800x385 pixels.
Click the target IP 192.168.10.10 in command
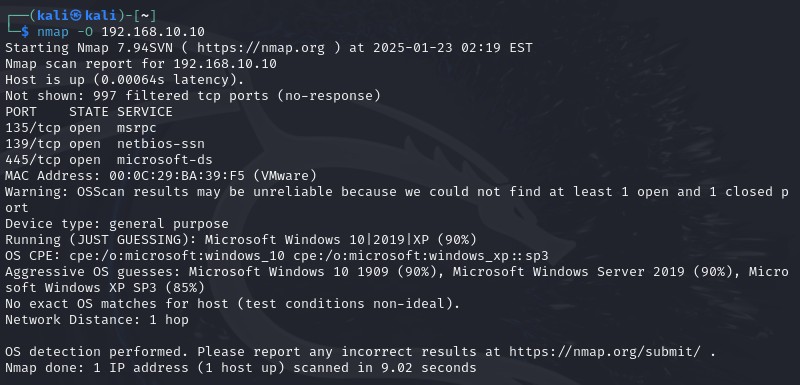153,32
